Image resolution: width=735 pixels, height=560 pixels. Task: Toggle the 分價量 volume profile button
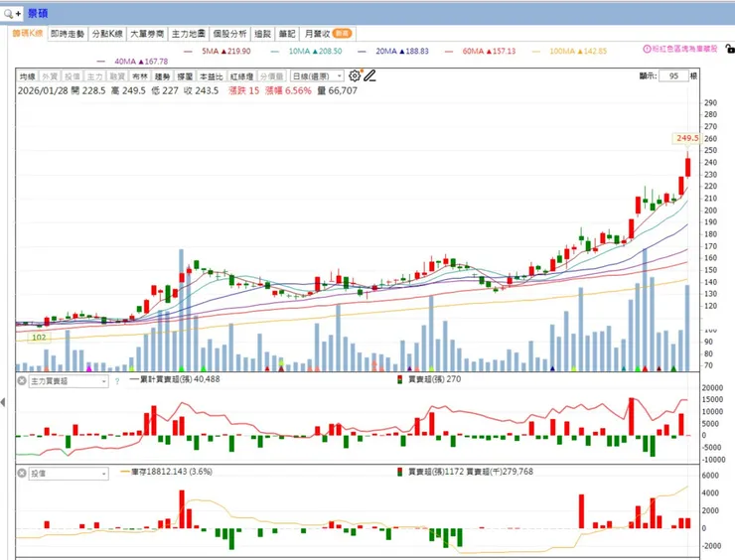(x=271, y=76)
